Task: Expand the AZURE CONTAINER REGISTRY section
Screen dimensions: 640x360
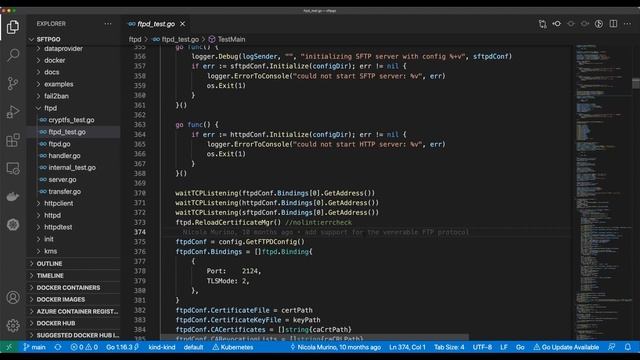Action: click(x=73, y=311)
